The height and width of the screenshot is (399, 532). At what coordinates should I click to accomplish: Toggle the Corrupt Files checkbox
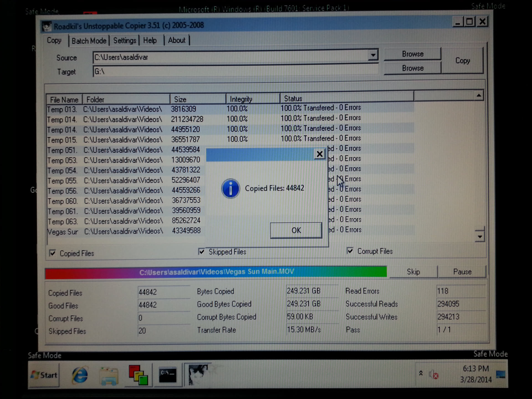pyautogui.click(x=350, y=251)
